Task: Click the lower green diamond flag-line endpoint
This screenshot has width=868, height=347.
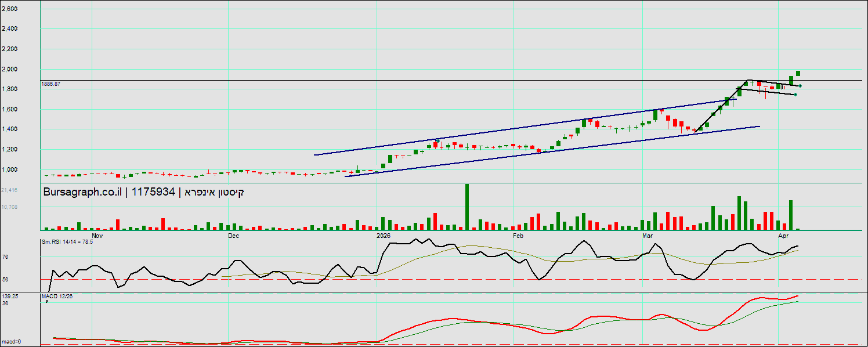Action: coord(795,95)
